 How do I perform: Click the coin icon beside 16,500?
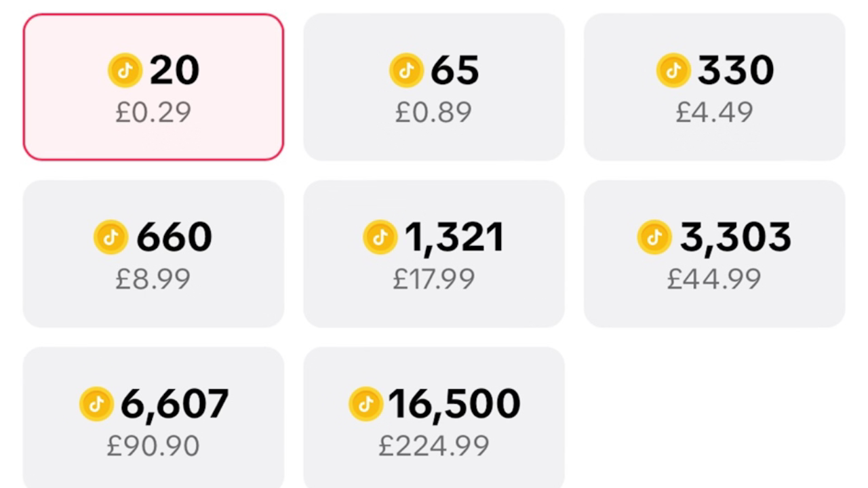click(x=366, y=404)
